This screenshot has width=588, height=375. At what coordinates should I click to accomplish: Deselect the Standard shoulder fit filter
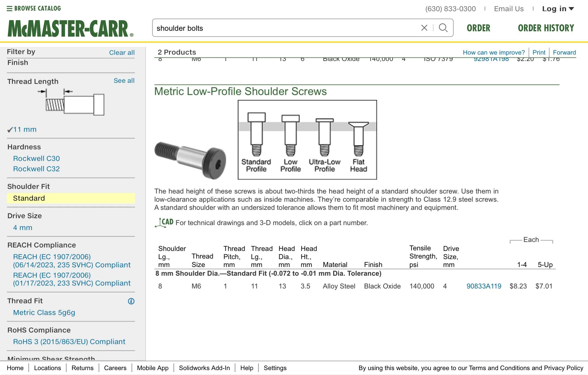coord(29,198)
